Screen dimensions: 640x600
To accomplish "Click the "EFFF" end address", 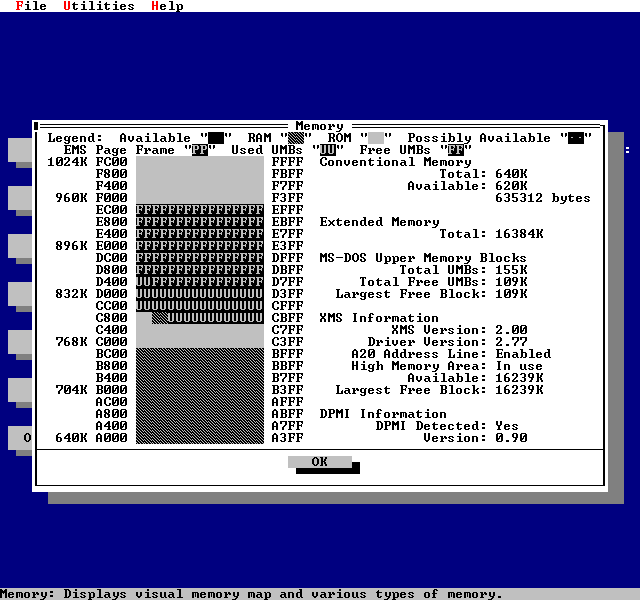I will [288, 210].
